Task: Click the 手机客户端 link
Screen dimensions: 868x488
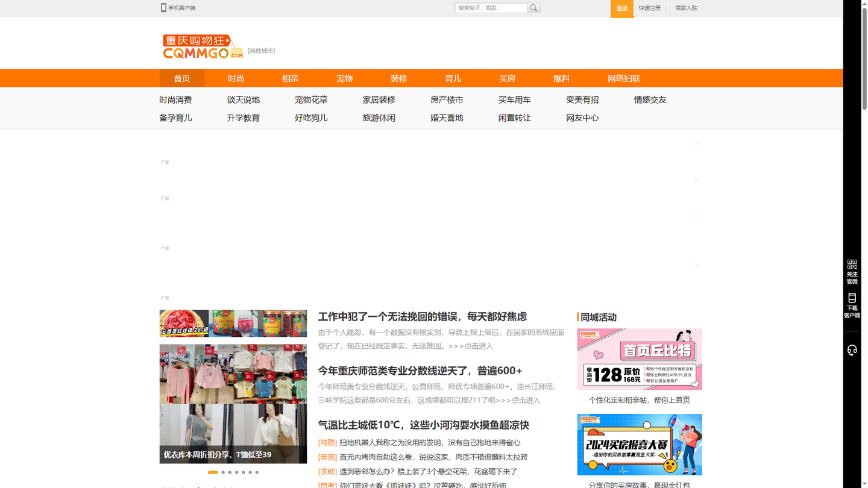Action: [x=181, y=8]
